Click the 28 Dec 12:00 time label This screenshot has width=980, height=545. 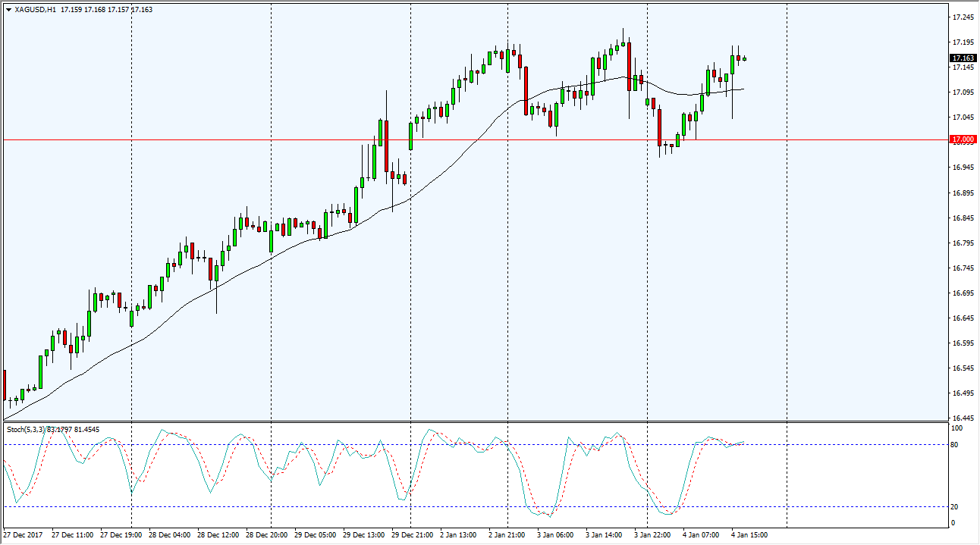(x=218, y=534)
